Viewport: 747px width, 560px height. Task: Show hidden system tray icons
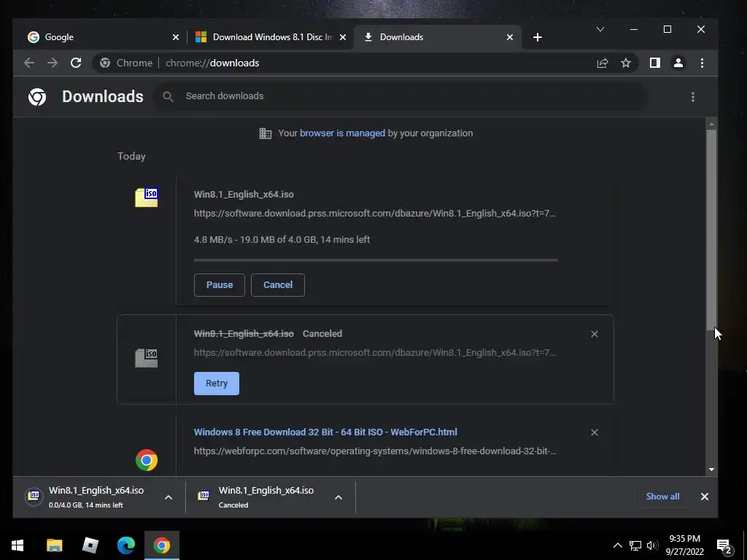(x=617, y=545)
